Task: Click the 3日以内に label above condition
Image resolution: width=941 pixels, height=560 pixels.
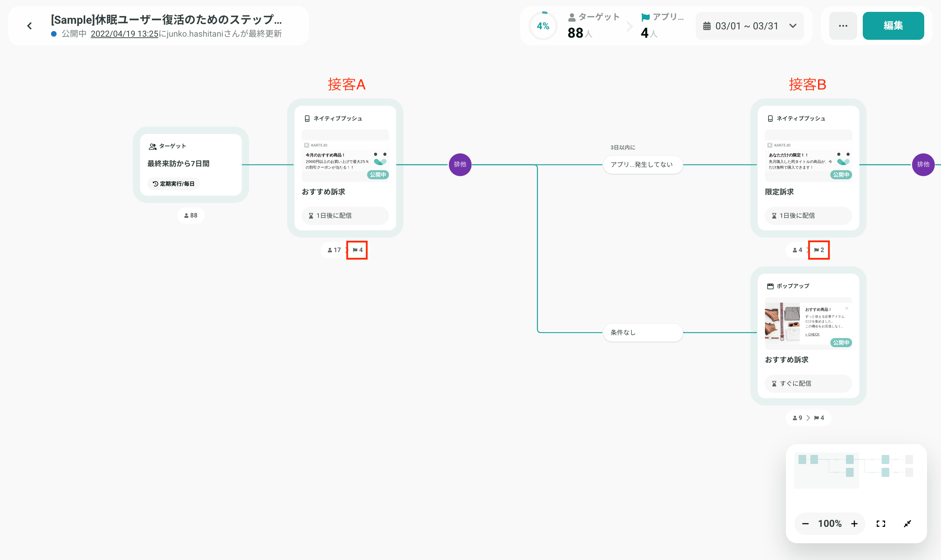Action: [x=623, y=148]
